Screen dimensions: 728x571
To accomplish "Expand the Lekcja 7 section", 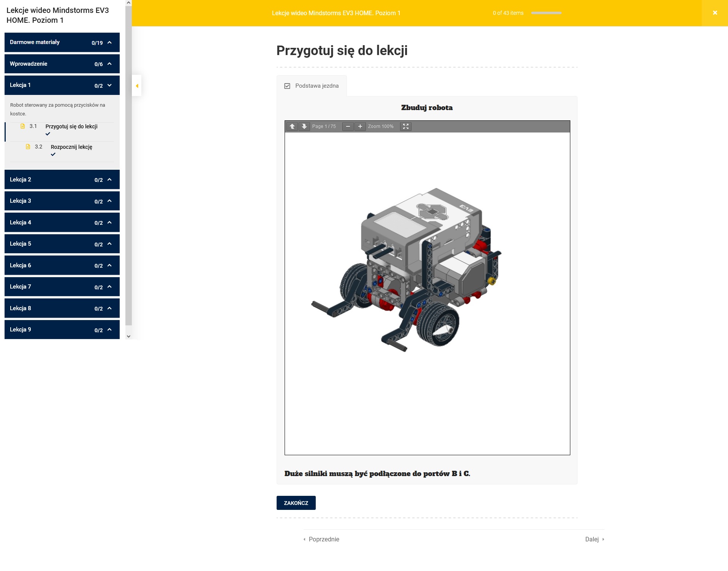I will [62, 287].
